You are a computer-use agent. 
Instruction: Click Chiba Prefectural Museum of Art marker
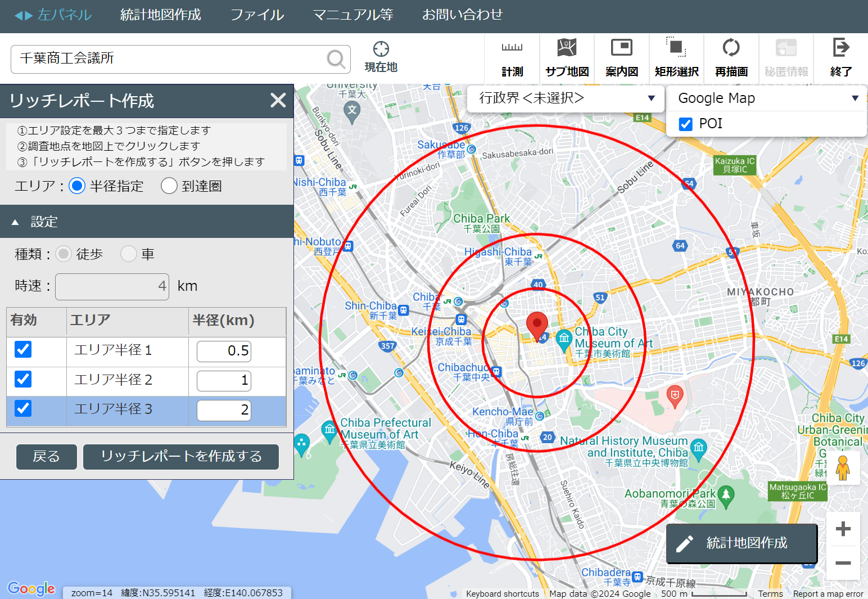pyautogui.click(x=329, y=431)
